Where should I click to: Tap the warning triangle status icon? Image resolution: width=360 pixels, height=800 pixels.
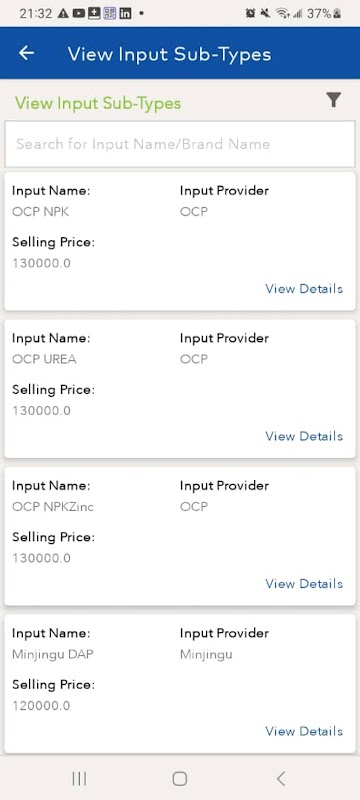click(x=63, y=14)
